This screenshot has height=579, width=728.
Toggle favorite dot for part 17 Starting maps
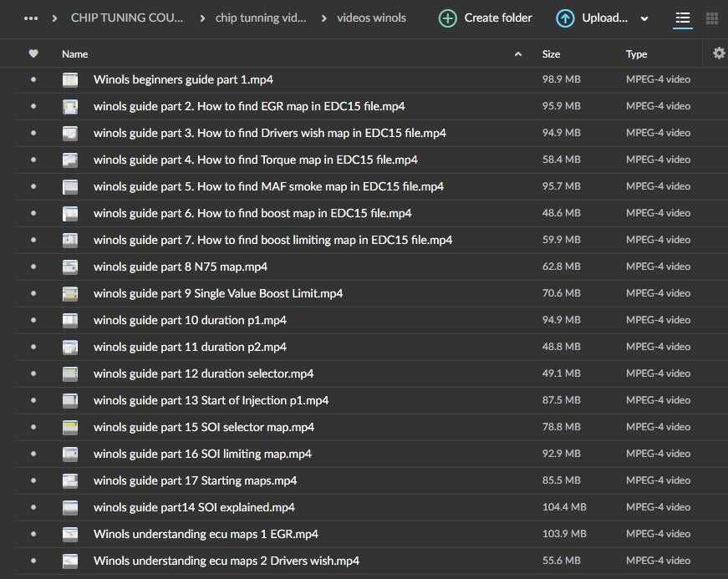coord(33,481)
